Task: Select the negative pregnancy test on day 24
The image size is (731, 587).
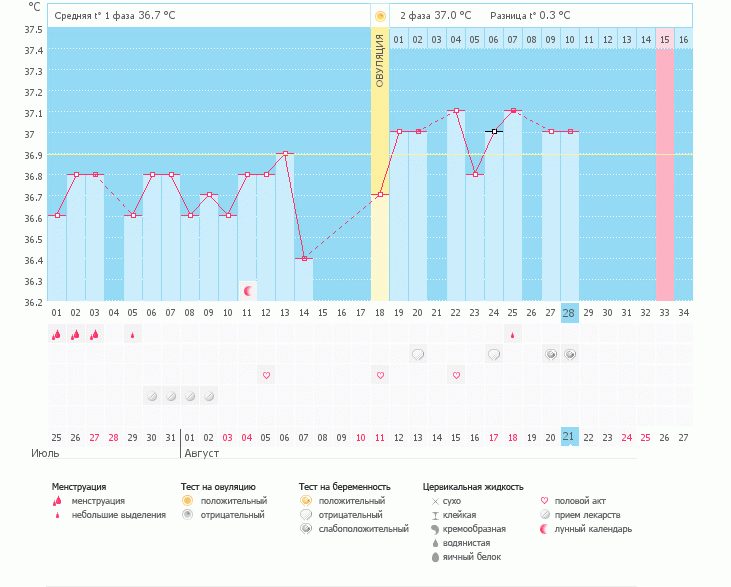Action: (x=494, y=354)
